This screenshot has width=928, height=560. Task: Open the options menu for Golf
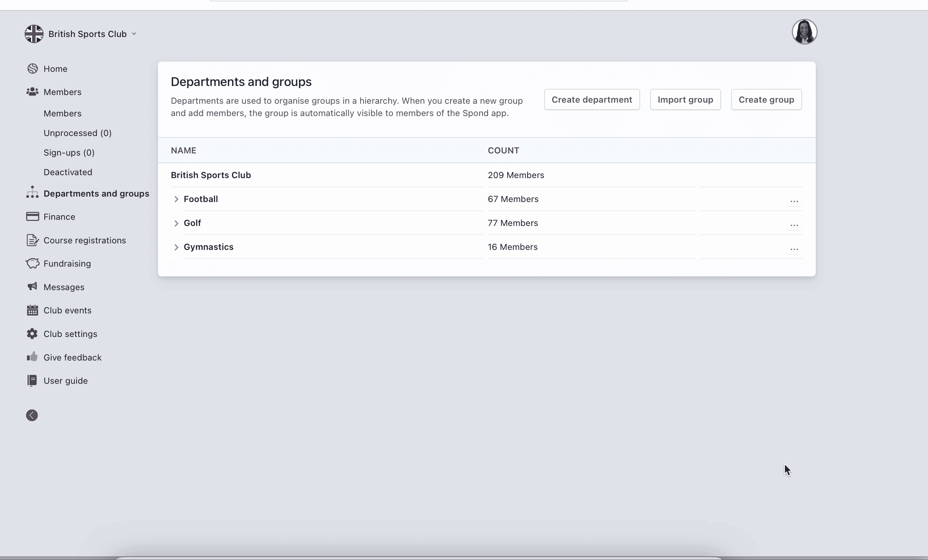pyautogui.click(x=795, y=225)
